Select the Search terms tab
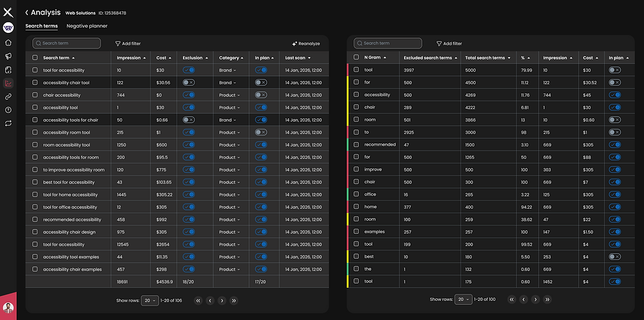Image resolution: width=644 pixels, height=320 pixels. 41,26
